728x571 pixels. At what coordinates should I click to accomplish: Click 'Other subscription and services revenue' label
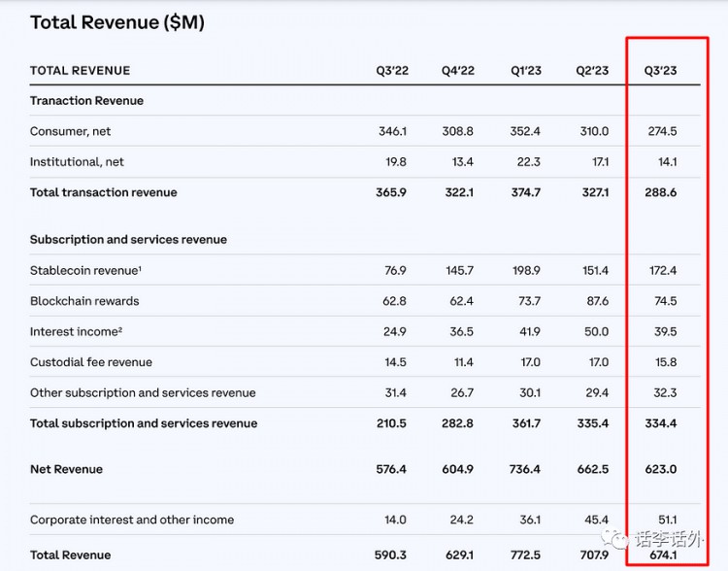coord(143,393)
